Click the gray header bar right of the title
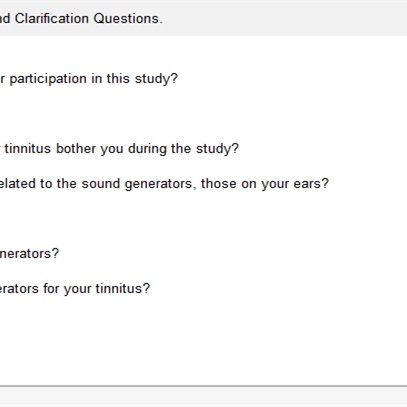Image resolution: width=407 pixels, height=407 pixels. click(x=283, y=18)
